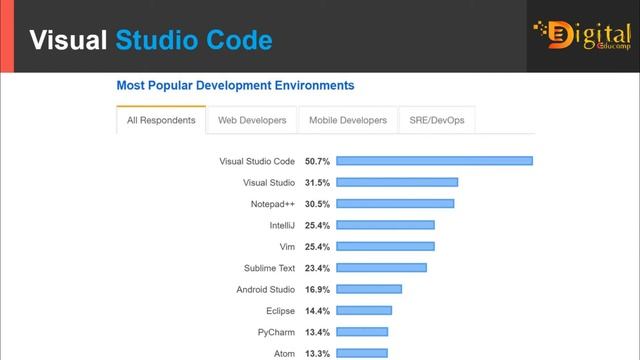This screenshot has height=360, width=640.
Task: Click the '16.9%' value
Action: pyautogui.click(x=317, y=289)
